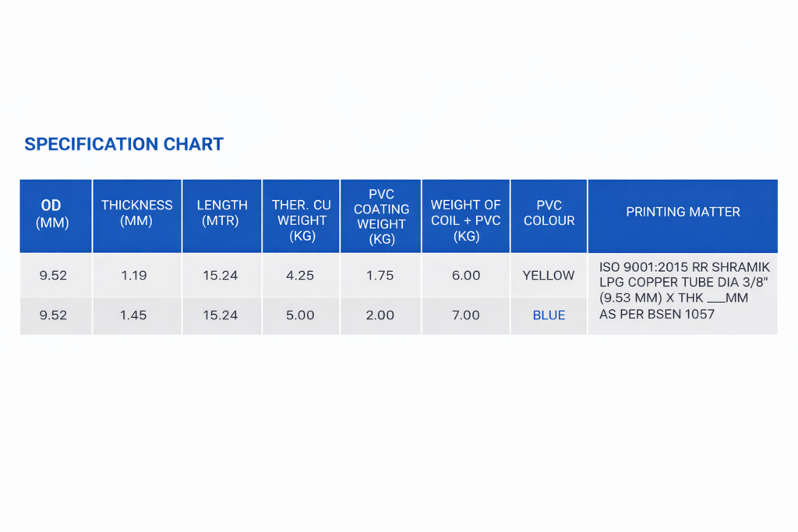Select the PVC COATING WEIGHT header
Image resolution: width=798 pixels, height=532 pixels.
tap(381, 217)
